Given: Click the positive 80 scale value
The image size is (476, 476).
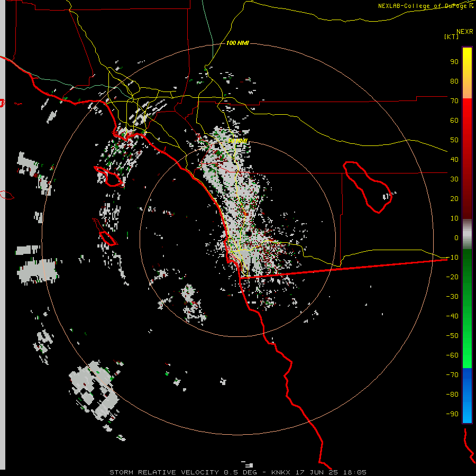Looking at the screenshot, I should click(454, 81).
